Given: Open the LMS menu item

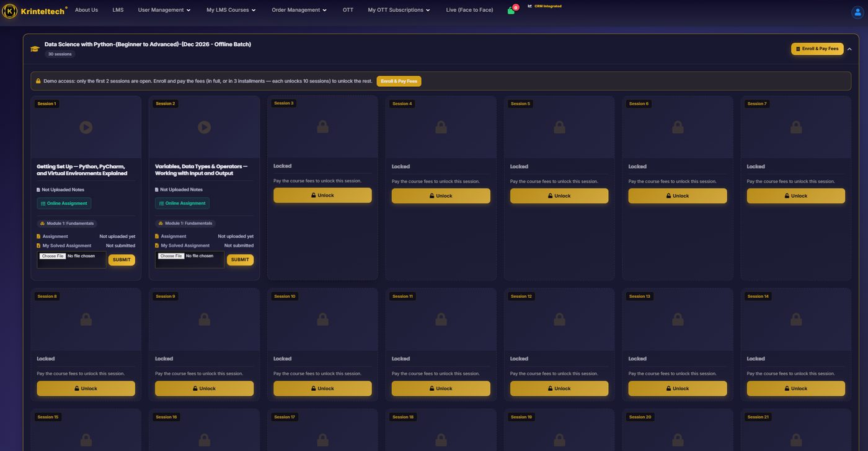Looking at the screenshot, I should tap(118, 10).
